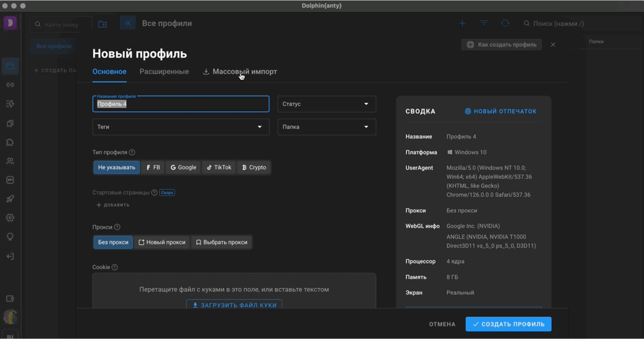
Task: Click the 'Поиск (нажми /)' search field
Action: point(558,24)
